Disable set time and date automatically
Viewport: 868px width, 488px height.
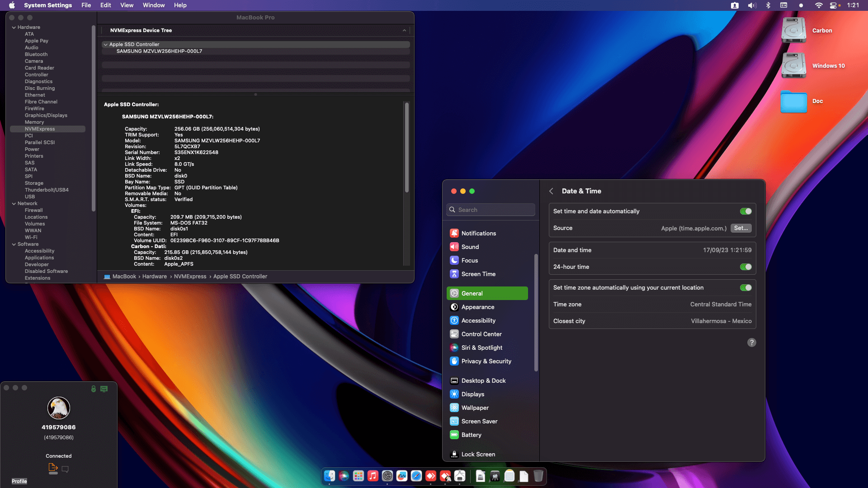(x=745, y=211)
